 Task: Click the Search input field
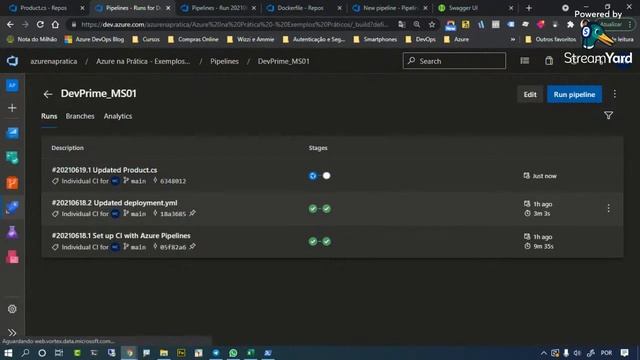(x=454, y=61)
